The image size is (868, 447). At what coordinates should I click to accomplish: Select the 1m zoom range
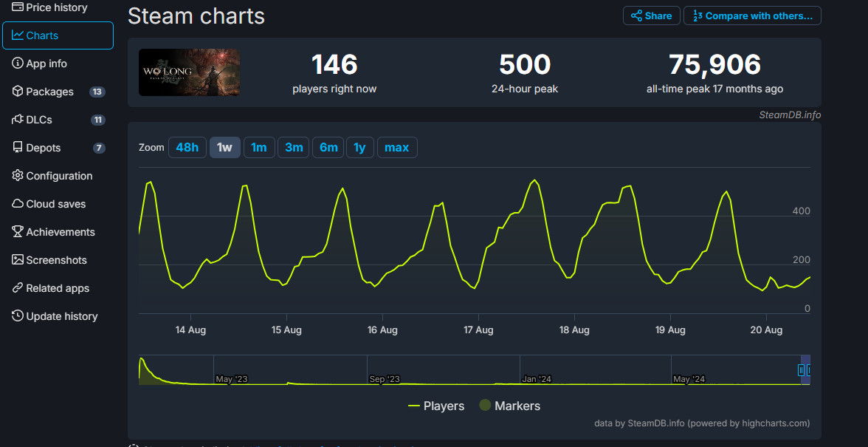(258, 148)
